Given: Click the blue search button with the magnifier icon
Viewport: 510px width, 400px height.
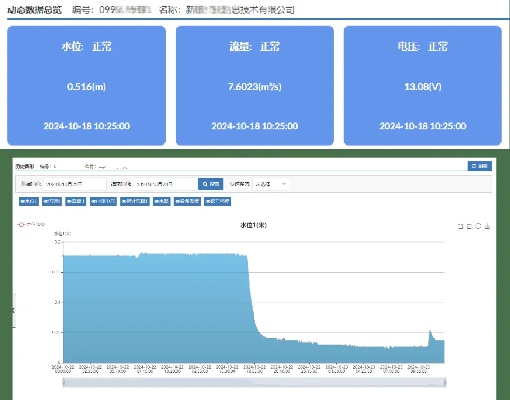Looking at the screenshot, I should point(211,184).
